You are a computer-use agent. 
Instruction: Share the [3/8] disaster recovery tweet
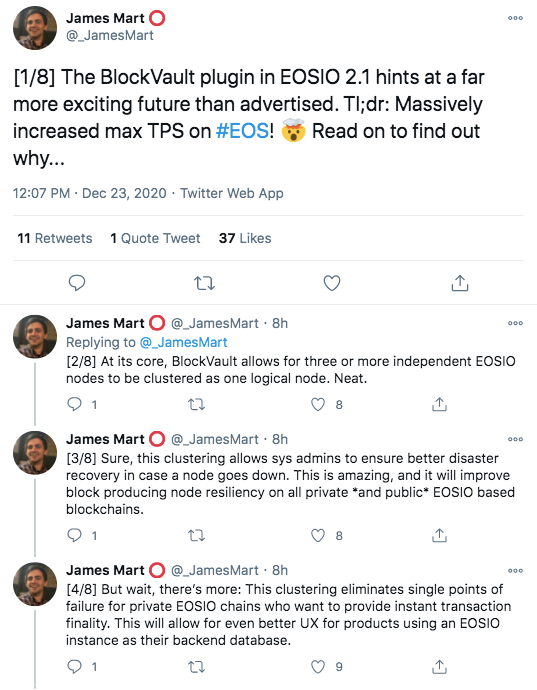click(439, 535)
